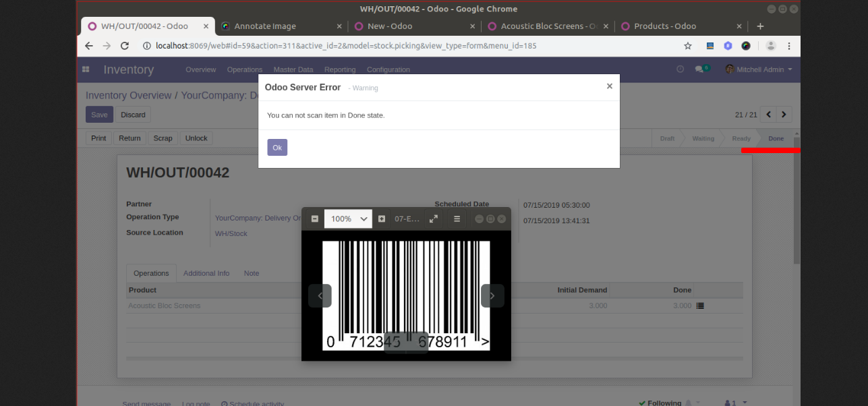Viewport: 868px width, 406px height.
Task: Go back in Chrome
Action: [89, 46]
